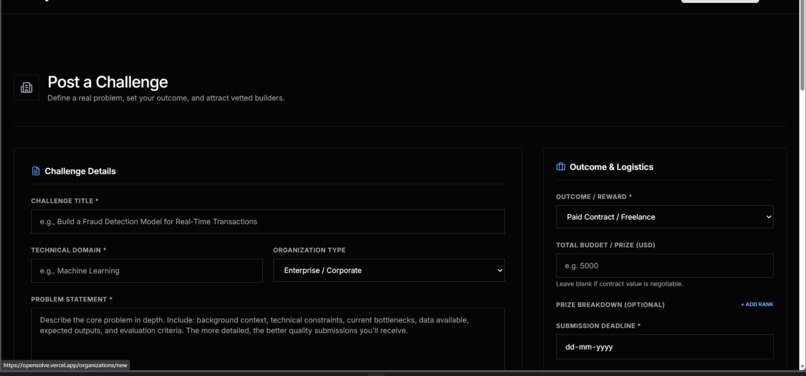Screen dimensions: 806x376
Task: Click the 'Define a real problem' subtitle text
Action: [166, 98]
